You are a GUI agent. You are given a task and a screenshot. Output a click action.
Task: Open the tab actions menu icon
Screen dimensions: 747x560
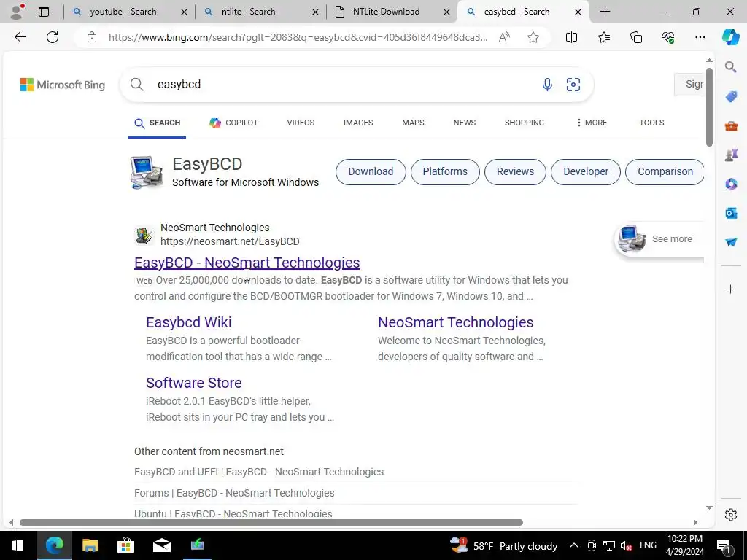point(43,12)
